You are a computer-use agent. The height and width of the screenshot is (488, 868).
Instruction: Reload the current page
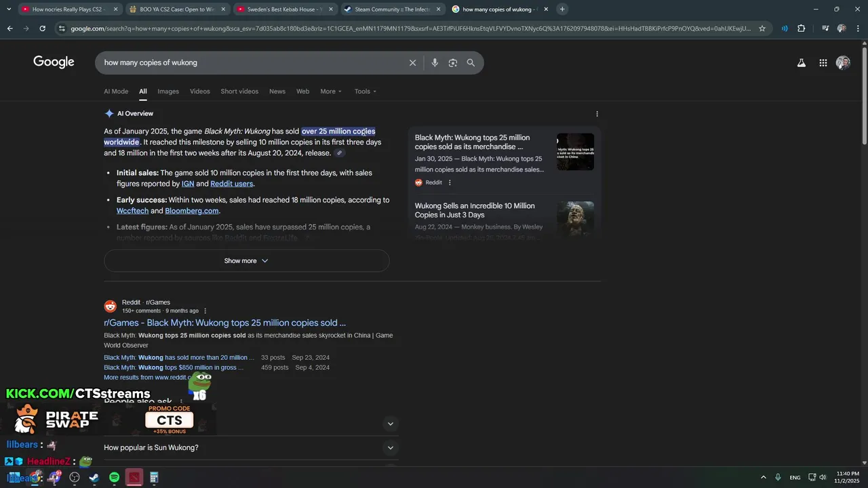42,28
